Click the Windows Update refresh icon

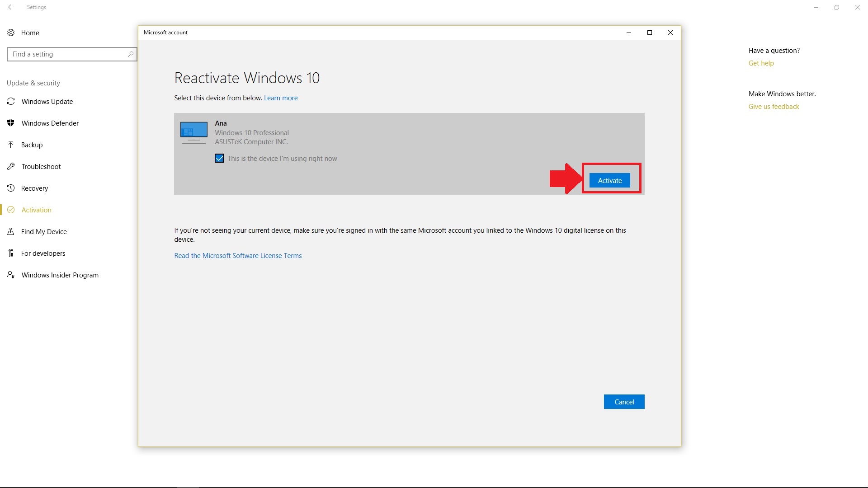(11, 101)
